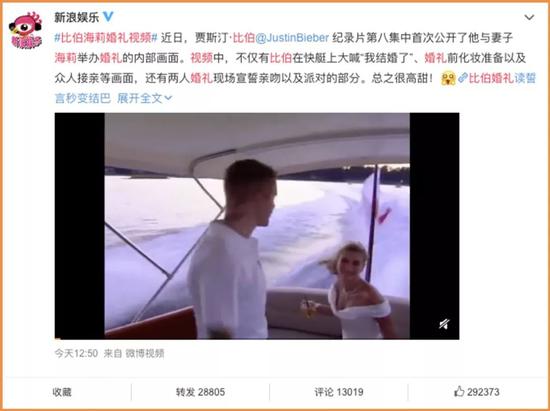Click the surprised face emoji
The height and width of the screenshot is (411, 550).
point(448,78)
